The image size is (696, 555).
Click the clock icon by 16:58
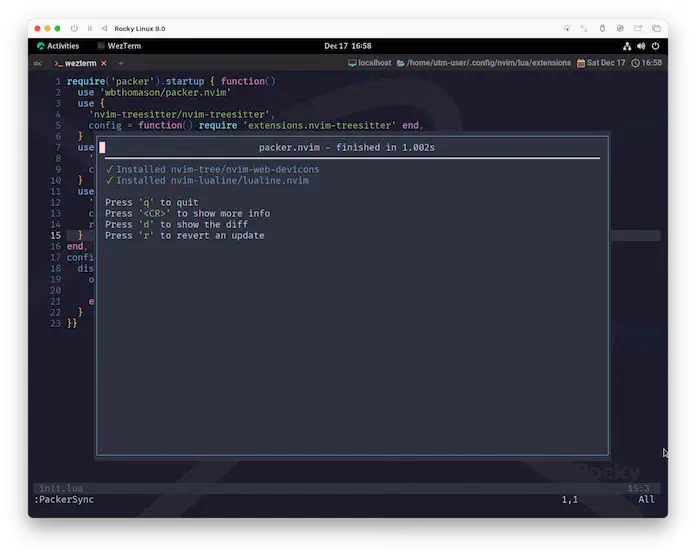point(636,63)
